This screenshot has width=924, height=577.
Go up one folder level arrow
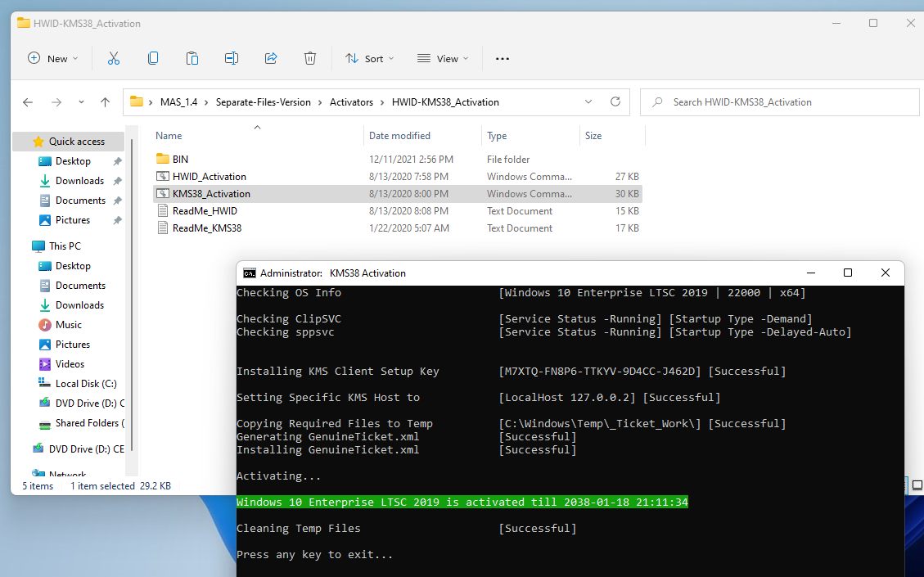point(105,102)
